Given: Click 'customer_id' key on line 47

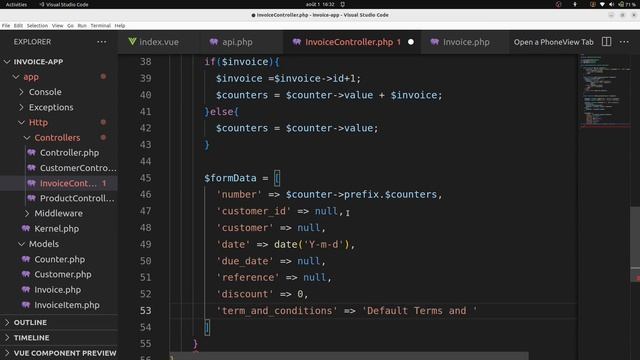Looking at the screenshot, I should [x=253, y=211].
